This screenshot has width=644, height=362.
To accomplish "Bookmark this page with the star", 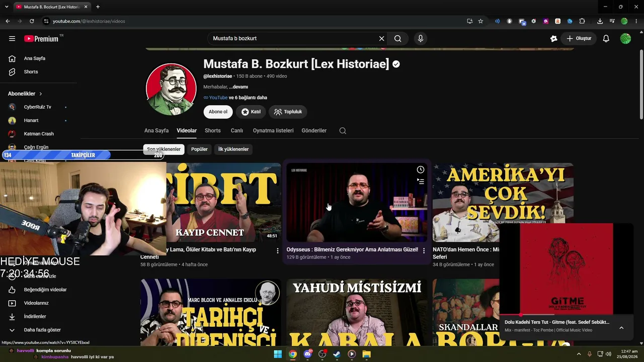I will [480, 21].
